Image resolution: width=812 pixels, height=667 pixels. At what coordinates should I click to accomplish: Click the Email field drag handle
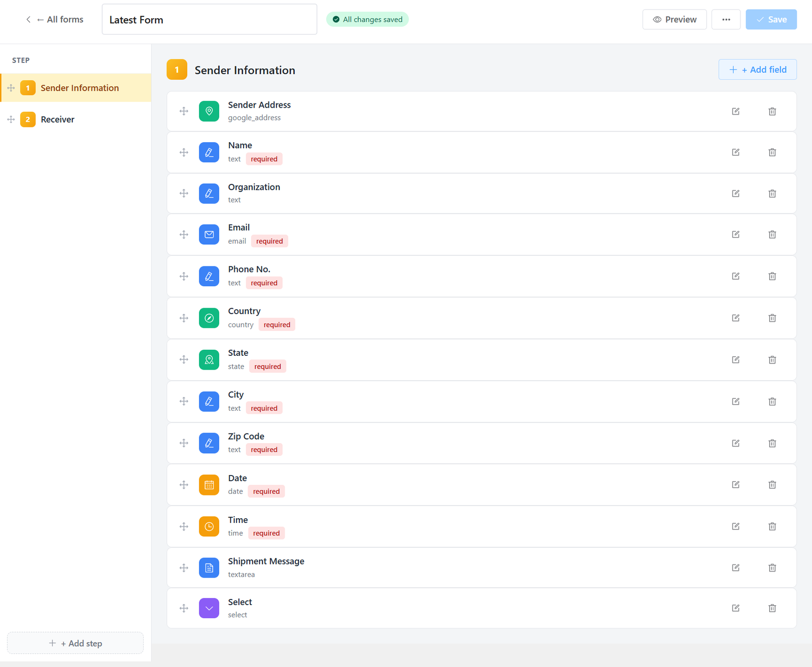[x=184, y=235]
